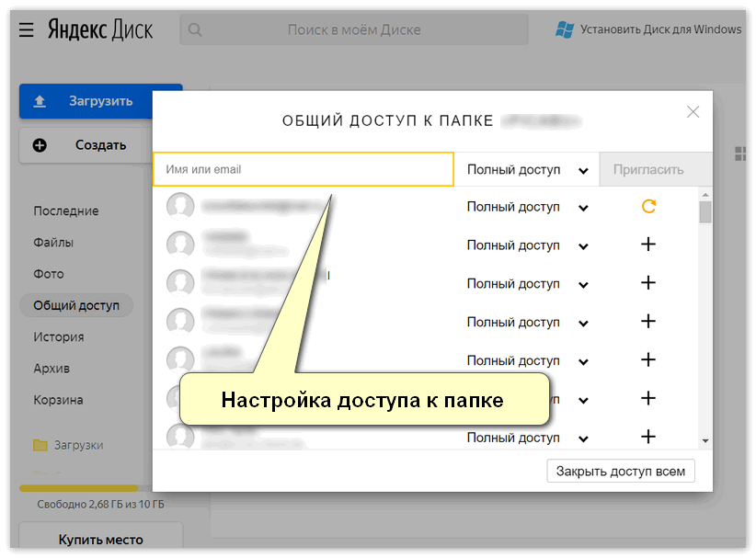Click the yellow Загрузки folder icon
Screen dimensions: 756x558
pos(40,445)
